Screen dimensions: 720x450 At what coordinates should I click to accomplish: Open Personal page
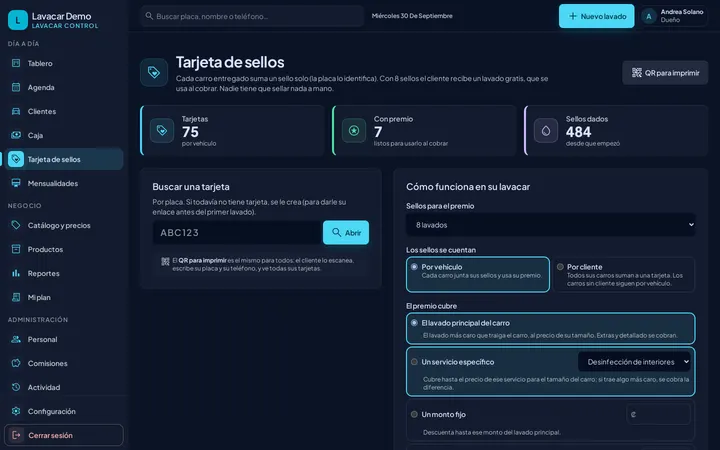64,339
